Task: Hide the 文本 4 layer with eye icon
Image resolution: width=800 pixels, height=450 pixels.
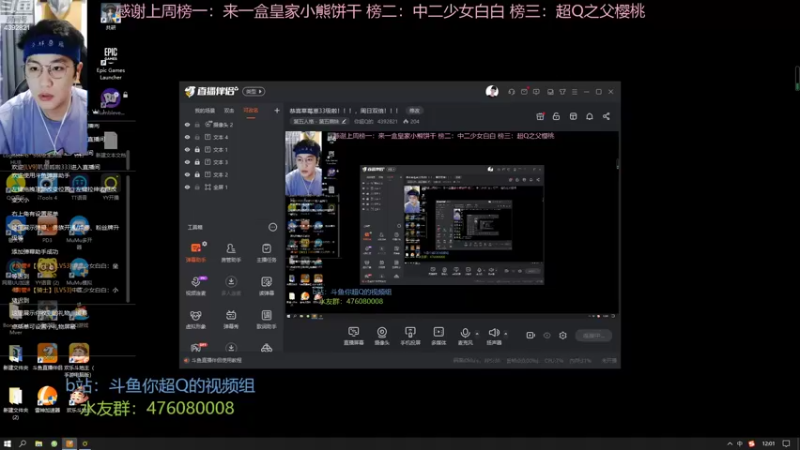Action: click(187, 137)
